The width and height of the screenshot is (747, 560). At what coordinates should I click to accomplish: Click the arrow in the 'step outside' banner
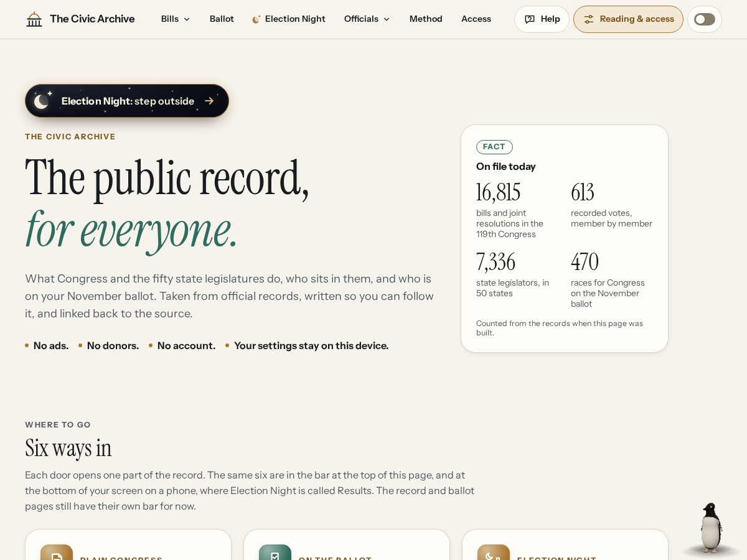coord(209,101)
